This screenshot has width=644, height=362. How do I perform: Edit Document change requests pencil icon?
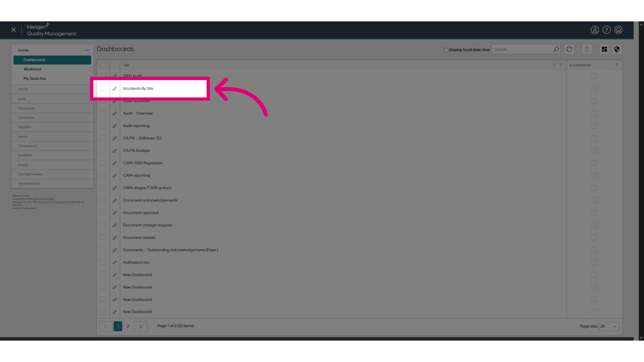point(115,225)
